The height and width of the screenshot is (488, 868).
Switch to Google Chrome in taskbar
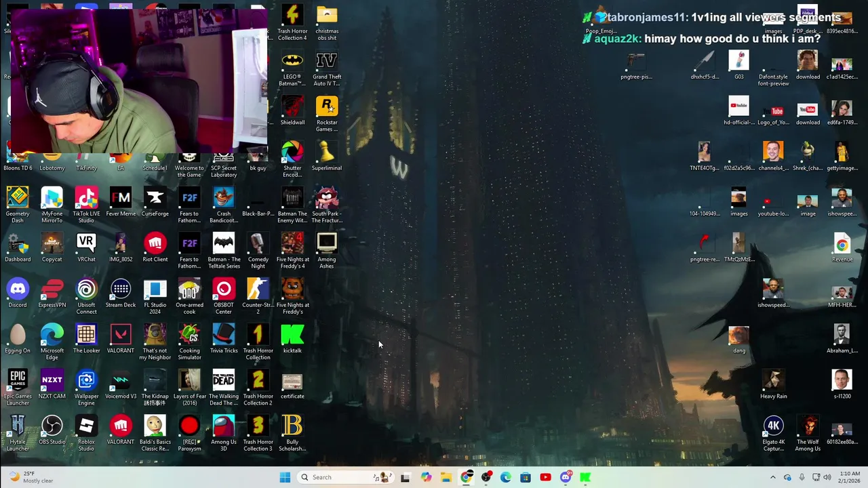coord(466,477)
